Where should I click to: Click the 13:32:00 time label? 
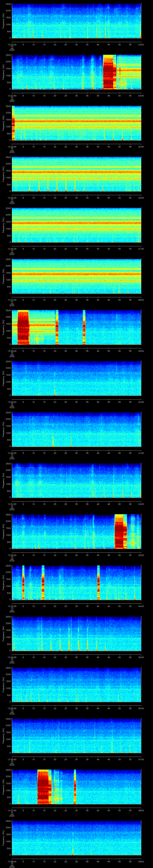click(12, 555)
